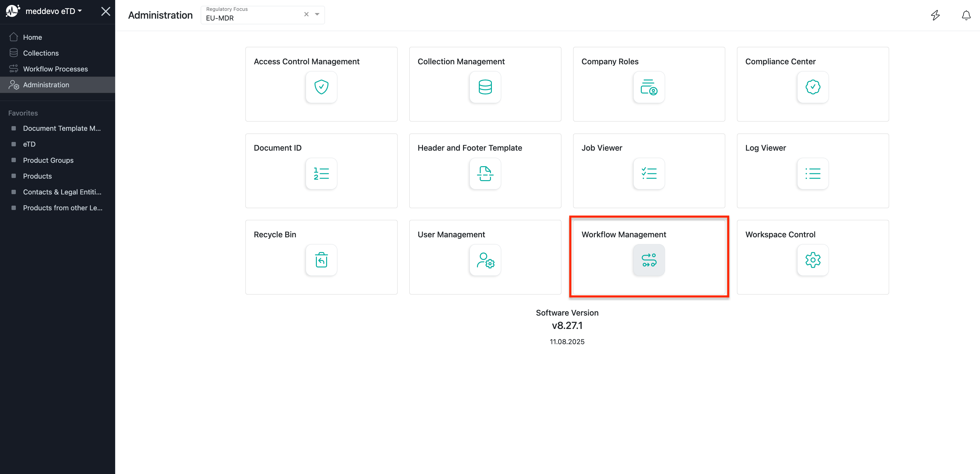Open Header and Footer Template icon
The width and height of the screenshot is (980, 474).
485,174
